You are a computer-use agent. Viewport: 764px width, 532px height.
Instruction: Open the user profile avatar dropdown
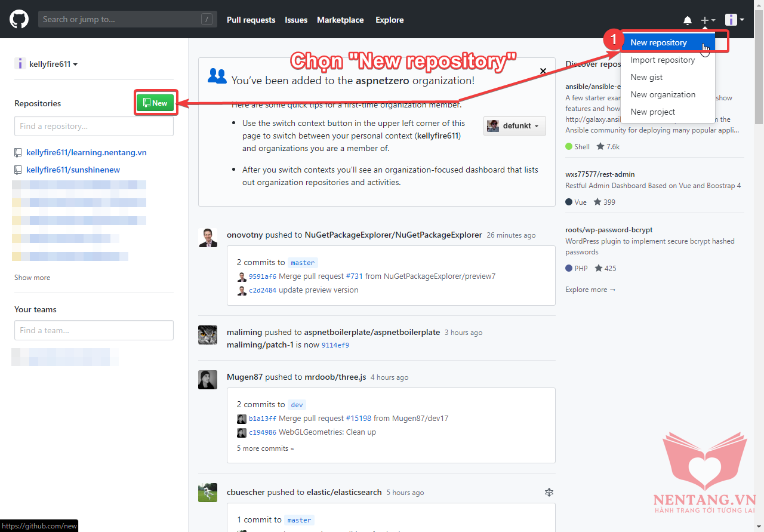(x=734, y=20)
